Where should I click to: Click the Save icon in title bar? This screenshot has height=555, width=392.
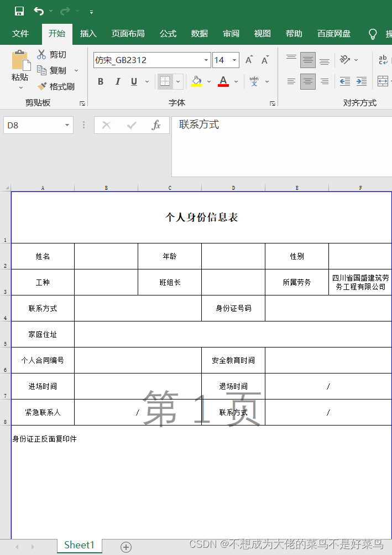coord(19,11)
